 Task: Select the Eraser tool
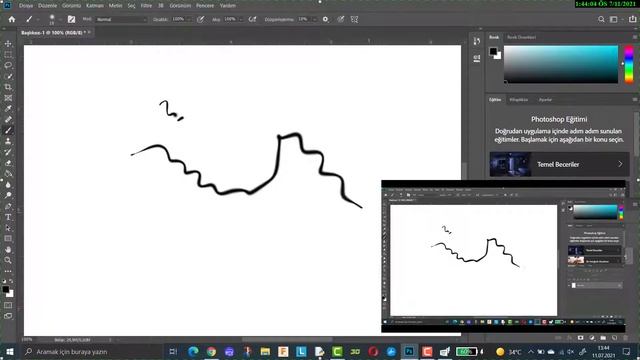(8, 163)
